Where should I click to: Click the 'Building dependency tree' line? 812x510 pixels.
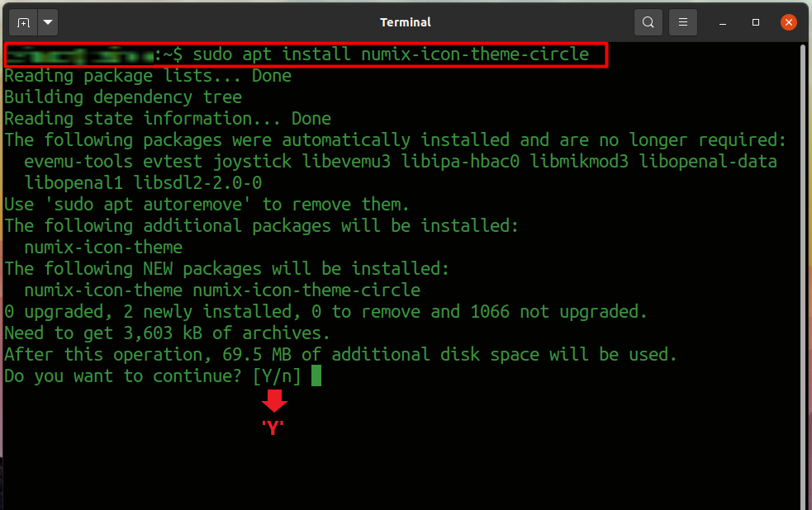[123, 97]
